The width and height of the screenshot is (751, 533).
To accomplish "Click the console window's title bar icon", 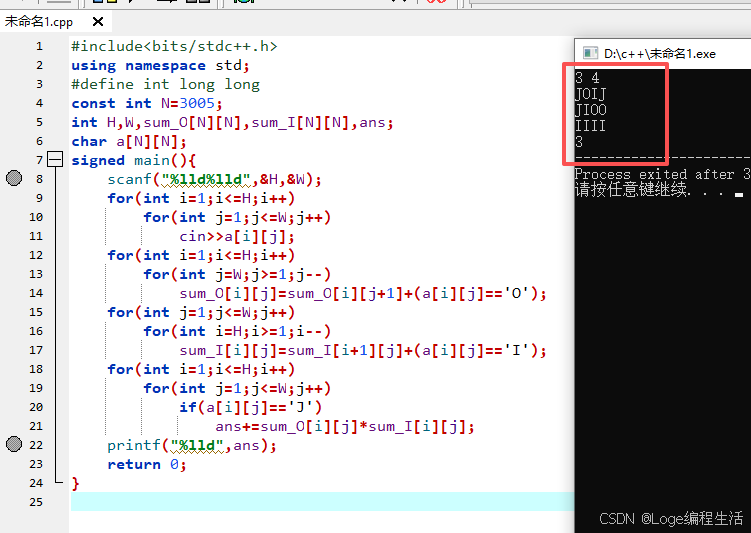I will (590, 53).
